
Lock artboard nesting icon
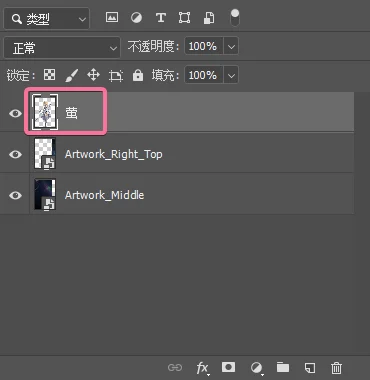point(116,76)
